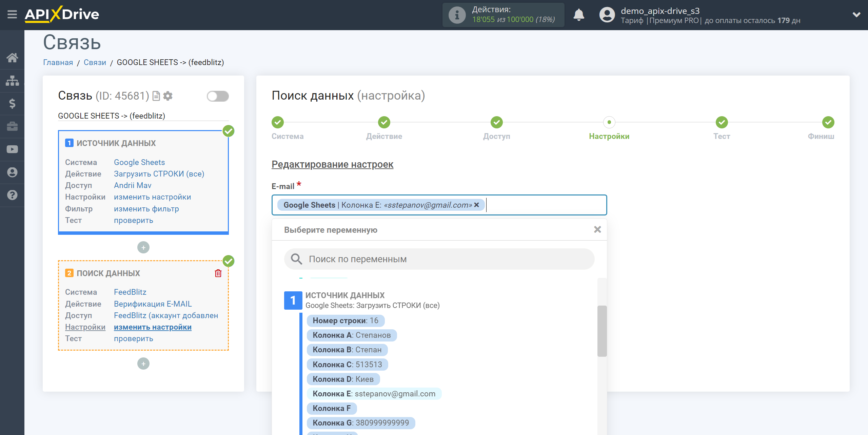
Task: Select variable Номер строки: 16
Action: [346, 320]
